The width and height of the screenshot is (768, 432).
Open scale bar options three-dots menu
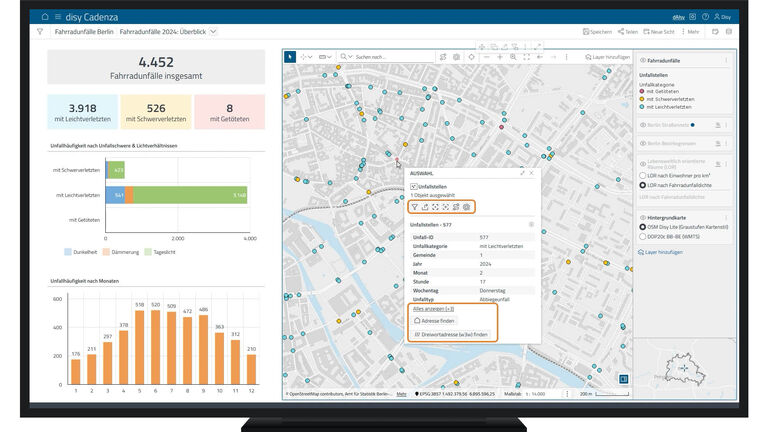(568, 394)
